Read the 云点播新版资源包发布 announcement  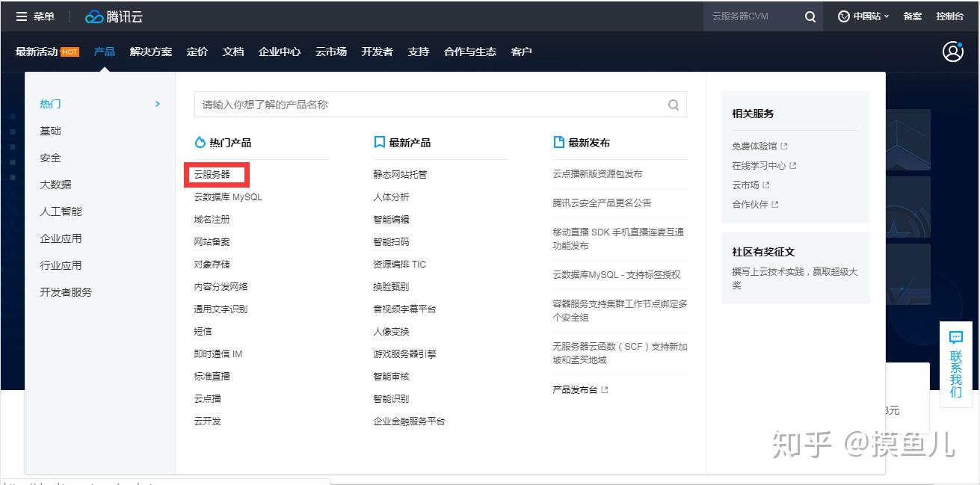pos(598,174)
